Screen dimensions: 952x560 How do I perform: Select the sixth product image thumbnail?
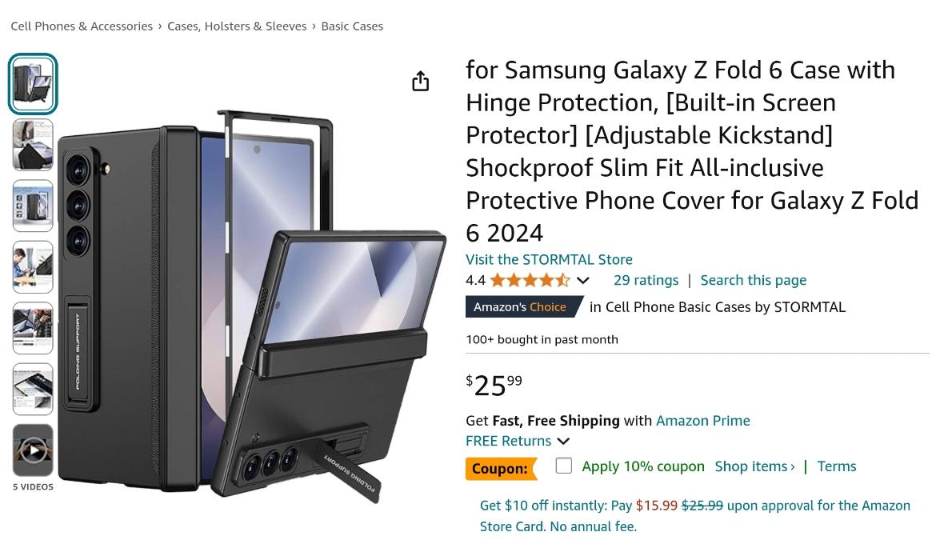[x=33, y=390]
